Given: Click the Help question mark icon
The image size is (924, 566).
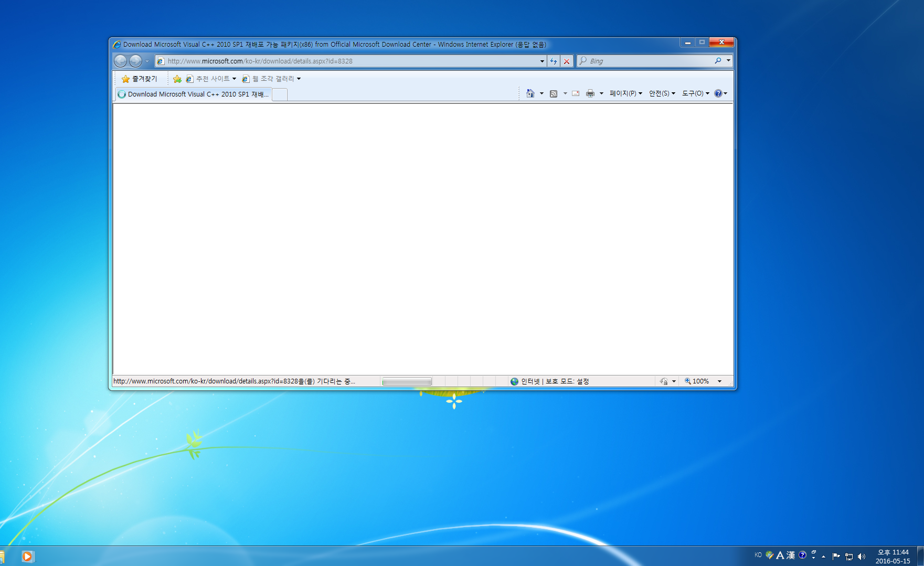Looking at the screenshot, I should tap(718, 93).
